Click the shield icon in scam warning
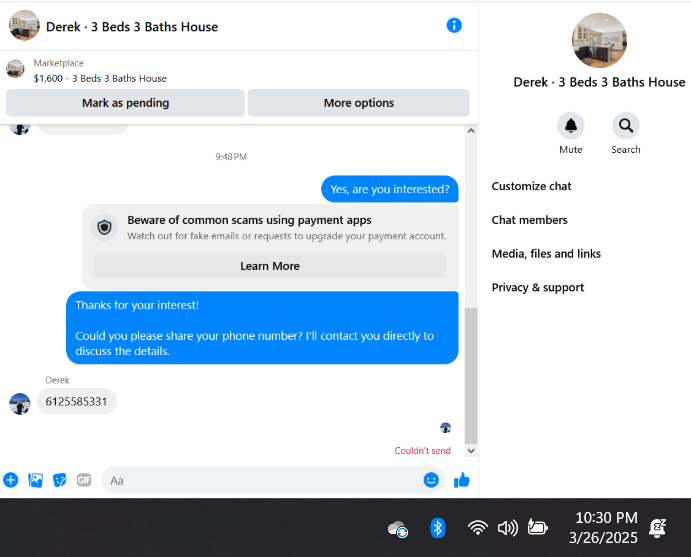 104,227
